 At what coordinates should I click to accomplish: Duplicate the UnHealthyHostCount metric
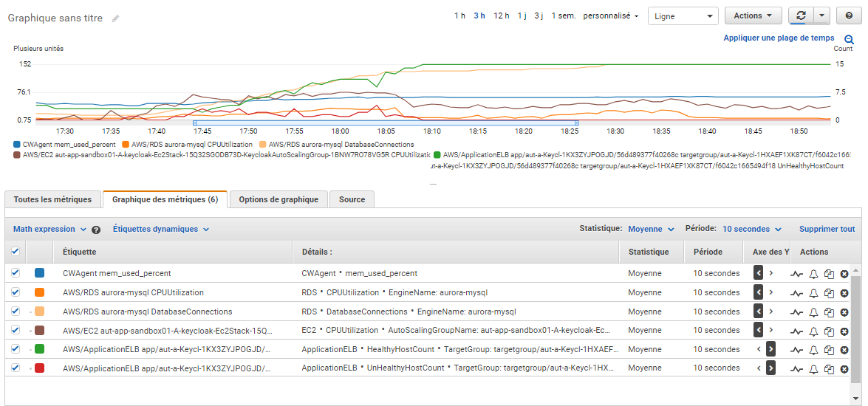point(829,369)
